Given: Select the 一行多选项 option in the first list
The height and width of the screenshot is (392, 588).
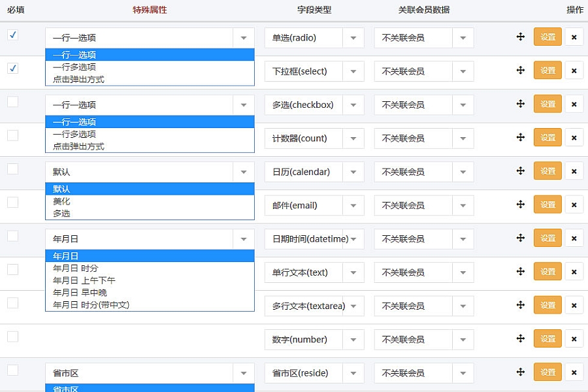Looking at the screenshot, I should [74, 67].
